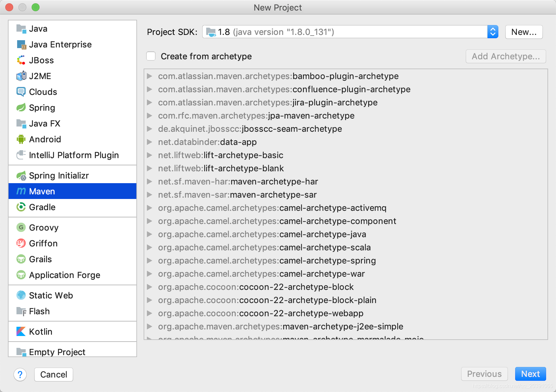
Task: Click the Java folder icon
Action: [21, 29]
